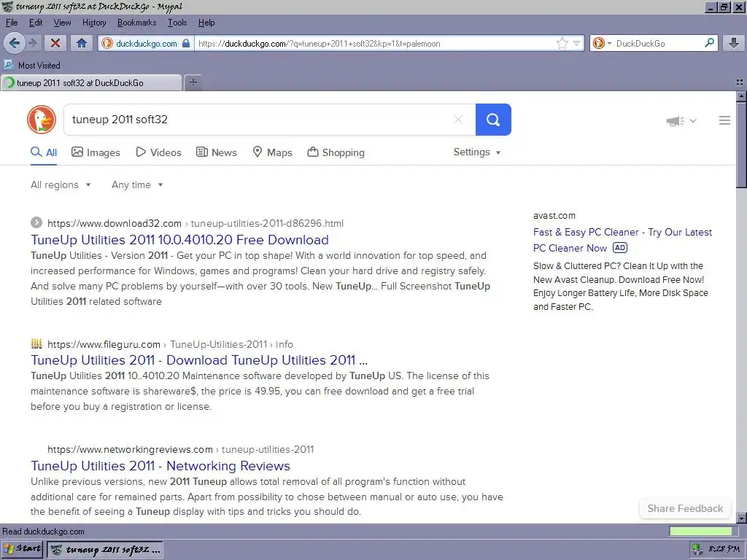Click the Share Feedback button
Image resolution: width=747 pixels, height=560 pixels.
coord(685,508)
